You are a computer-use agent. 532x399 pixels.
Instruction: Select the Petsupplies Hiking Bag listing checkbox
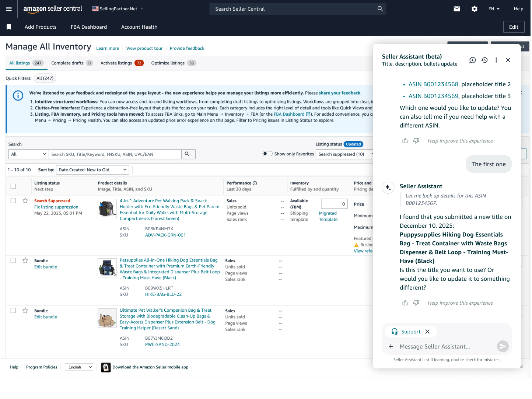pos(13,260)
